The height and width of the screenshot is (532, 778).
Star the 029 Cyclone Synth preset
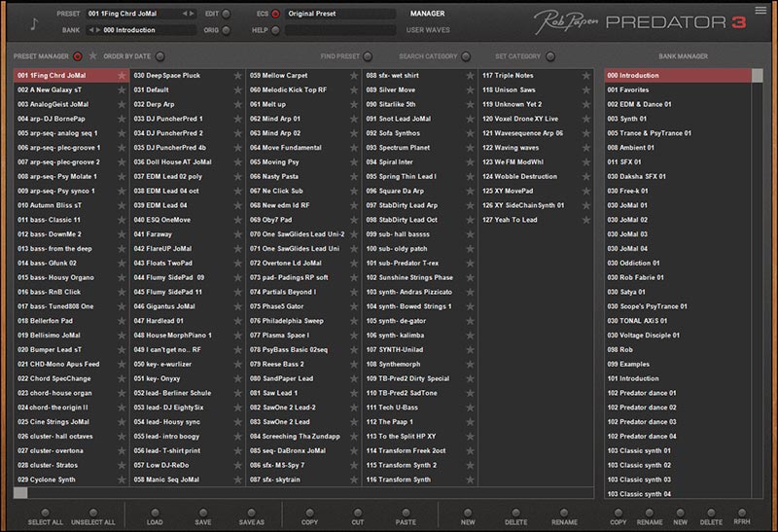122,479
